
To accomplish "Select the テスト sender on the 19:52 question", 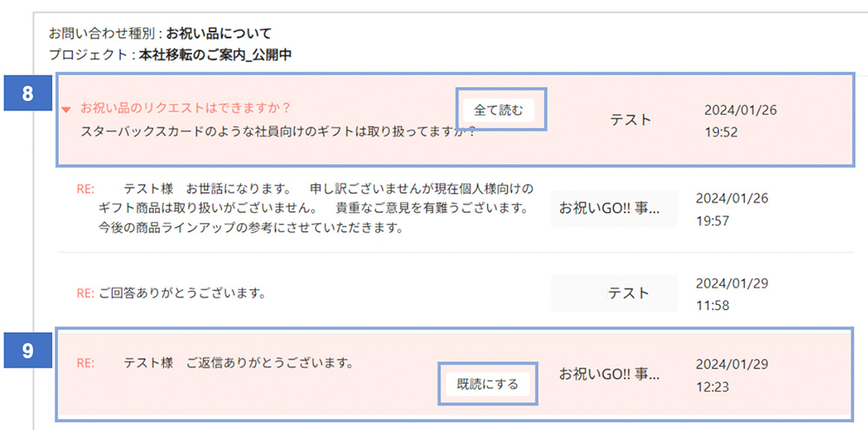I will pos(630,120).
